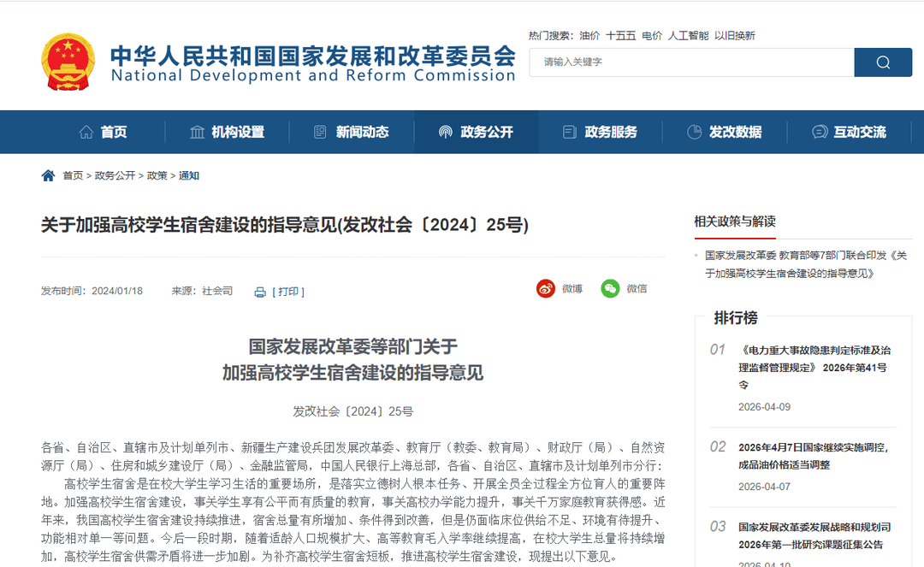This screenshot has width=924, height=567.
Task: Go to 首页 in breadcrumb
Action: tap(73, 175)
